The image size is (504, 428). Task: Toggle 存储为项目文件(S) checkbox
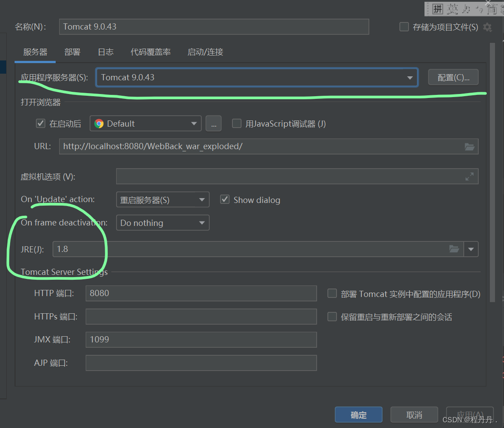(404, 27)
